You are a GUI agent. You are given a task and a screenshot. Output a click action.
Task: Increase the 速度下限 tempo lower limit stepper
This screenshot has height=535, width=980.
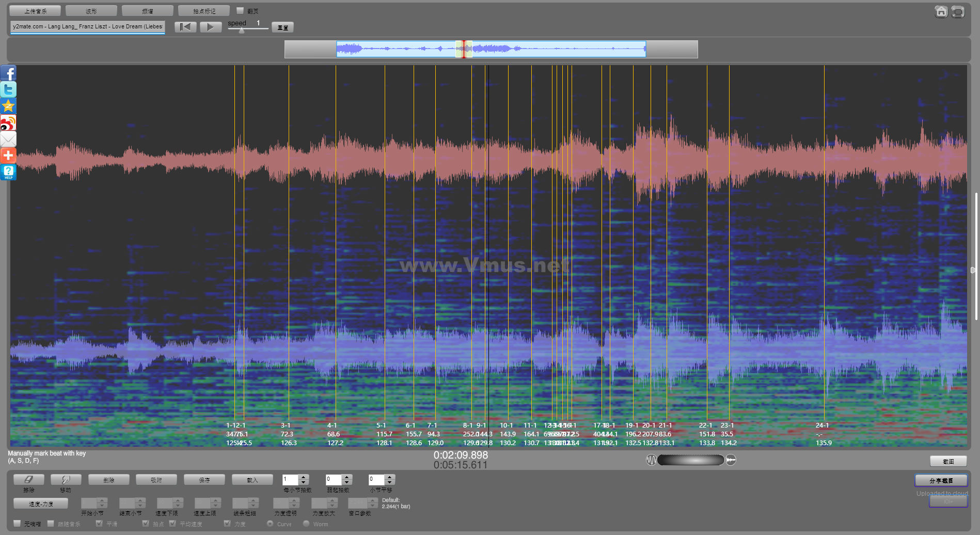[x=178, y=500]
